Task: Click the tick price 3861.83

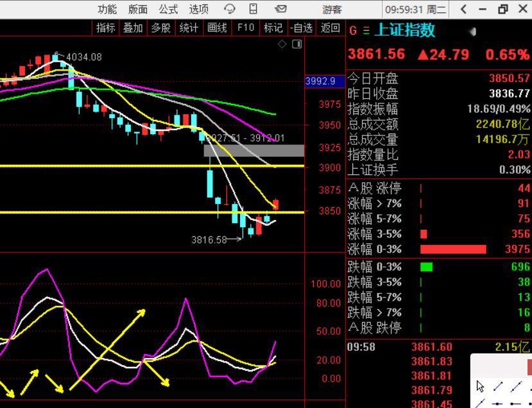Action: (x=432, y=362)
